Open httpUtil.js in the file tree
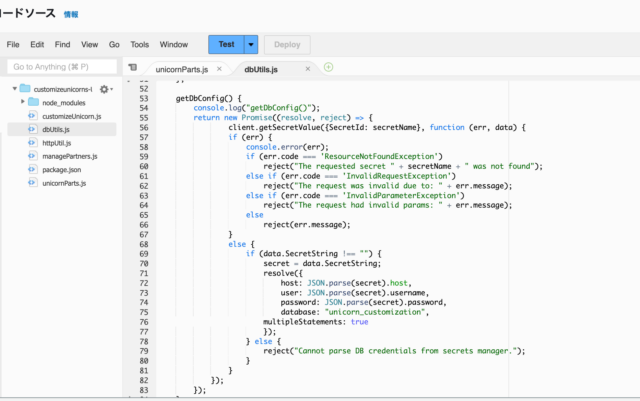Viewport: 640px width, 401px height. (57, 143)
